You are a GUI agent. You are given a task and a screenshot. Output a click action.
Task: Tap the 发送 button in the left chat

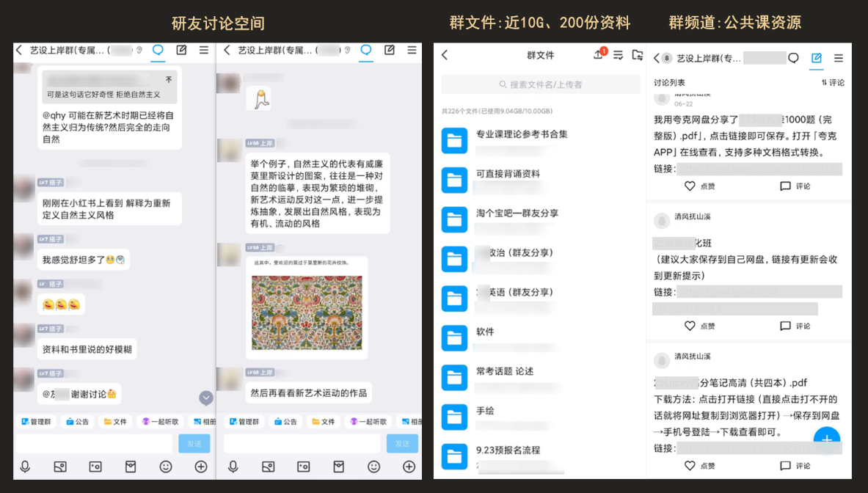[x=194, y=444]
